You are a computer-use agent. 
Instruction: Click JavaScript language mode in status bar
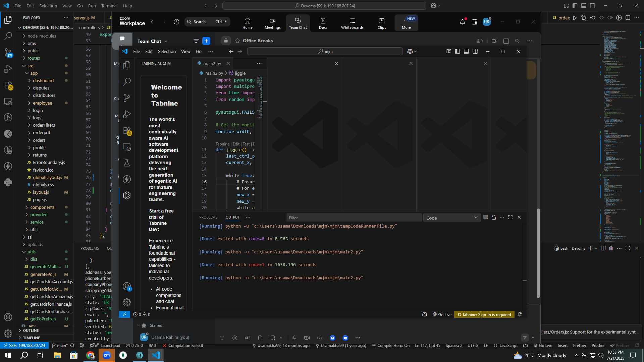[x=506, y=346]
